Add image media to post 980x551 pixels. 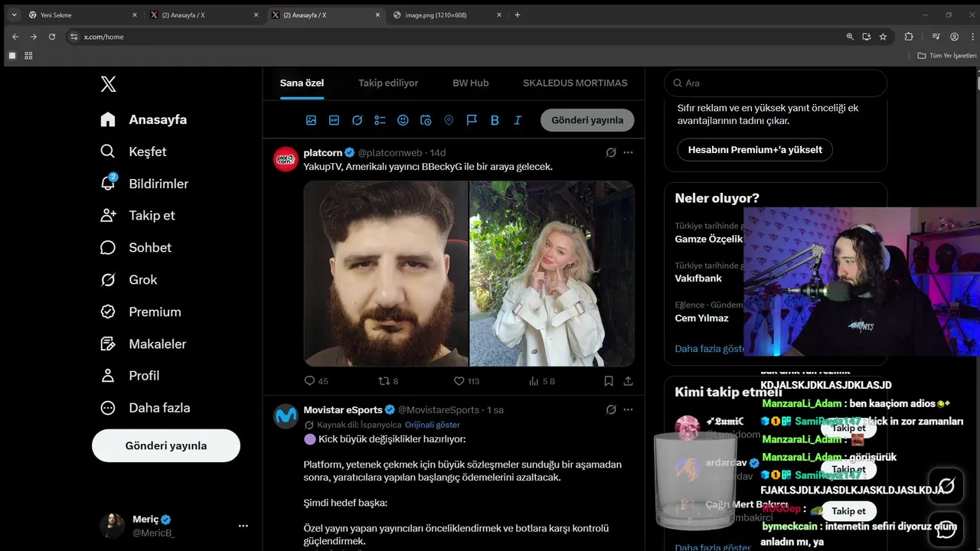point(311,120)
